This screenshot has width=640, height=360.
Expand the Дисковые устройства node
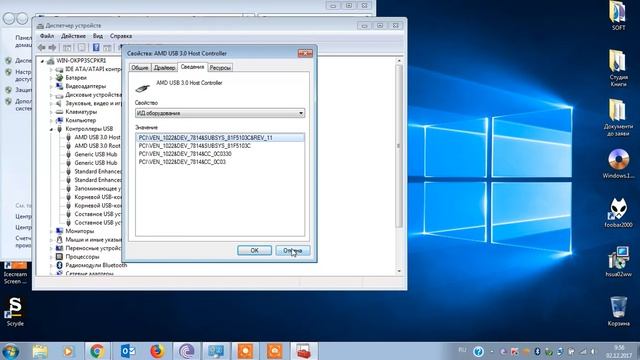pyautogui.click(x=51, y=95)
